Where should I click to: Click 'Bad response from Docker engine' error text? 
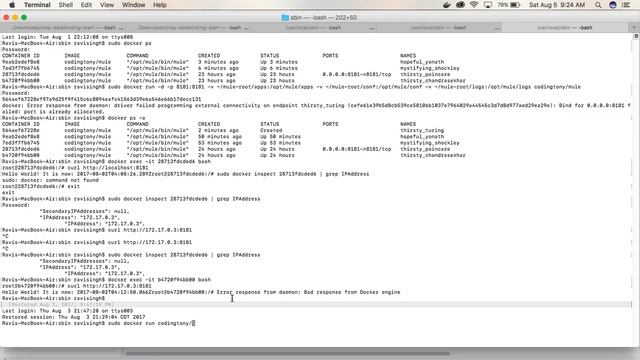tap(352, 292)
